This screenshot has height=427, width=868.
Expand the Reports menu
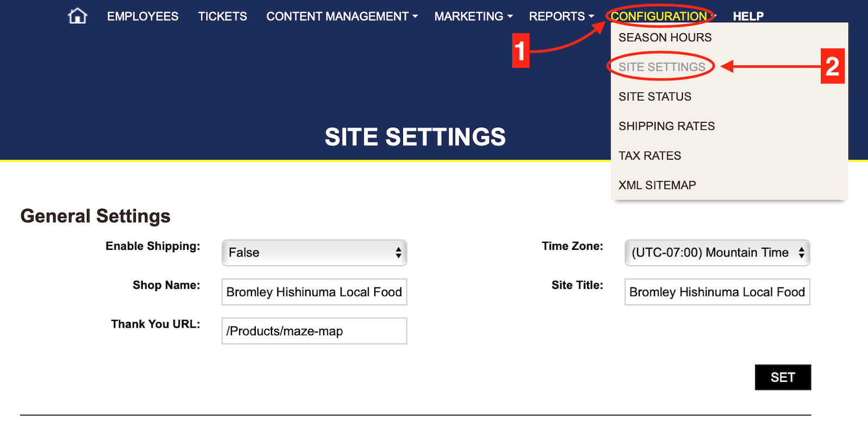[561, 16]
